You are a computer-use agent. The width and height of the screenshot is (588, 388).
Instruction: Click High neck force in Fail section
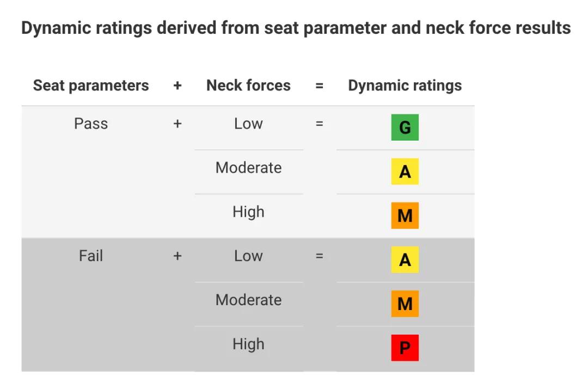248,344
